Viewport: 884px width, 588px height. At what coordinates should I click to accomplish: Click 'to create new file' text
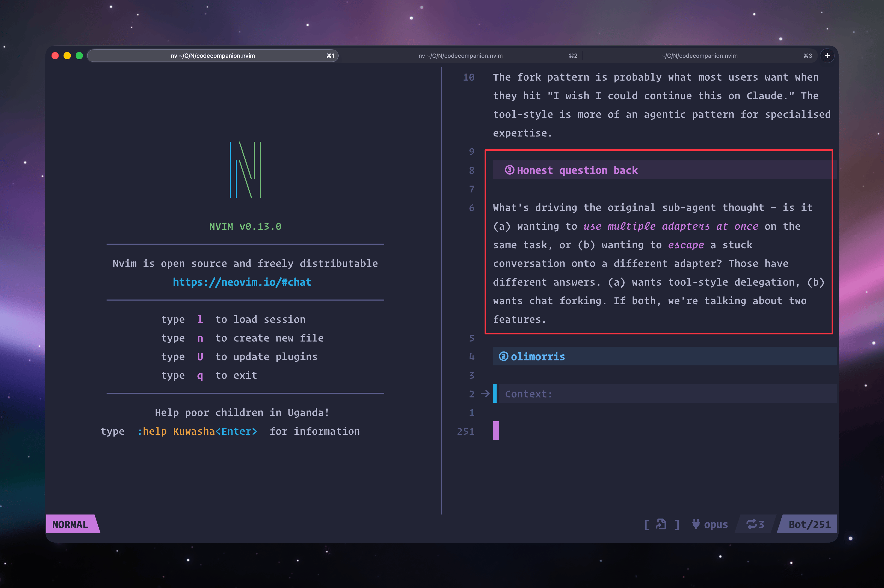coord(269,338)
